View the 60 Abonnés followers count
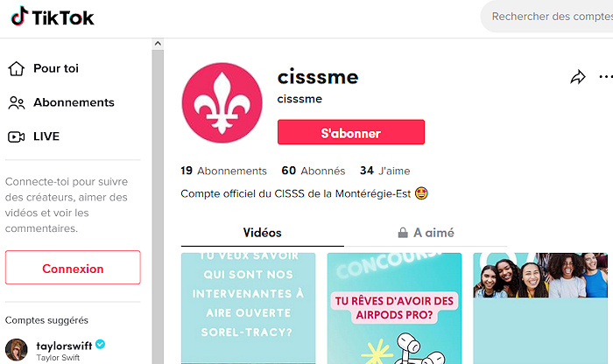This screenshot has width=613, height=364. click(x=314, y=171)
